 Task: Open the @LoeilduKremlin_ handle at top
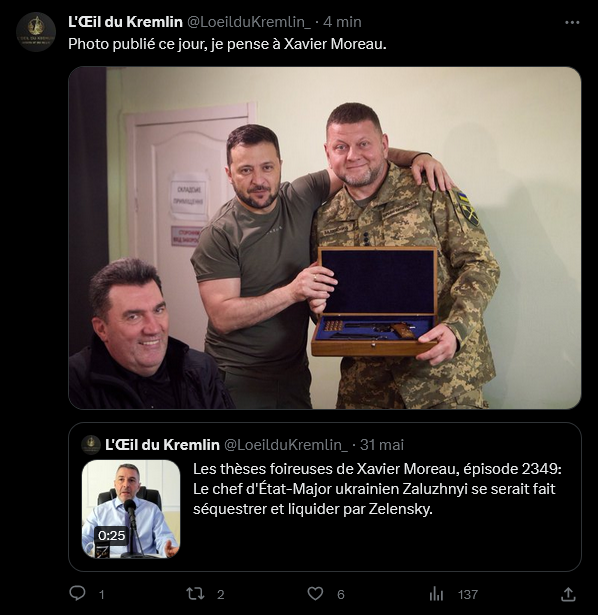[x=249, y=22]
